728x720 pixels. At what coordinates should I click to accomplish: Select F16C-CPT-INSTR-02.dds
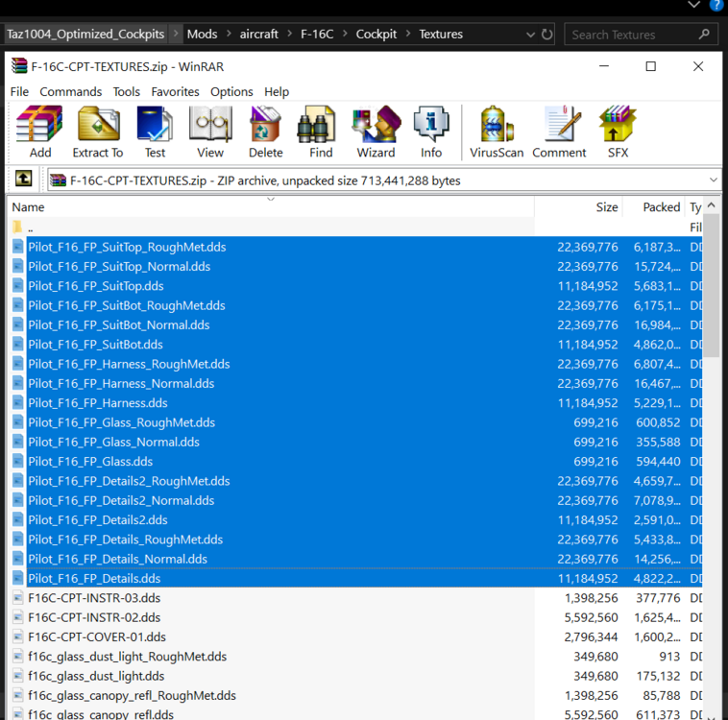coord(94,617)
